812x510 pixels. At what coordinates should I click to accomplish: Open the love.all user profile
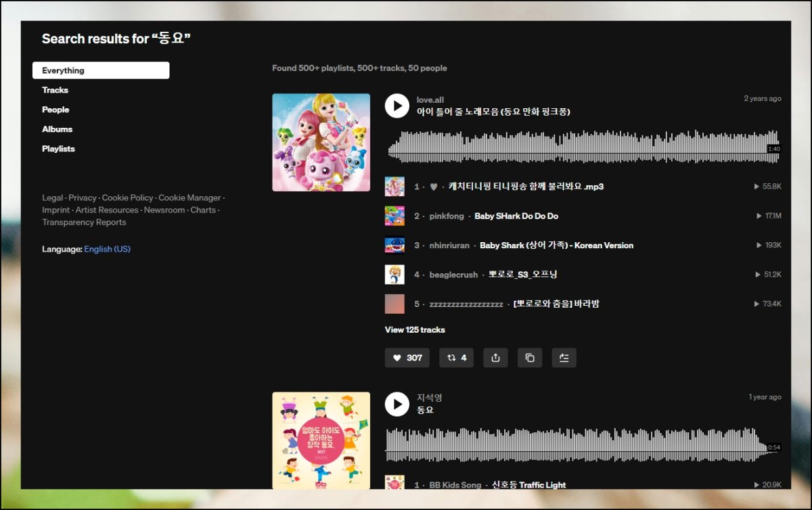(x=430, y=99)
